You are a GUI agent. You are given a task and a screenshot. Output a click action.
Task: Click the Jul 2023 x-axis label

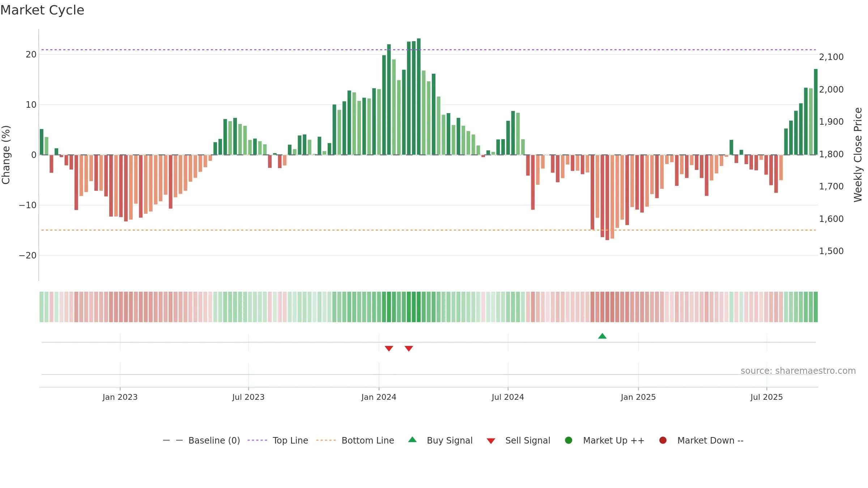point(248,397)
